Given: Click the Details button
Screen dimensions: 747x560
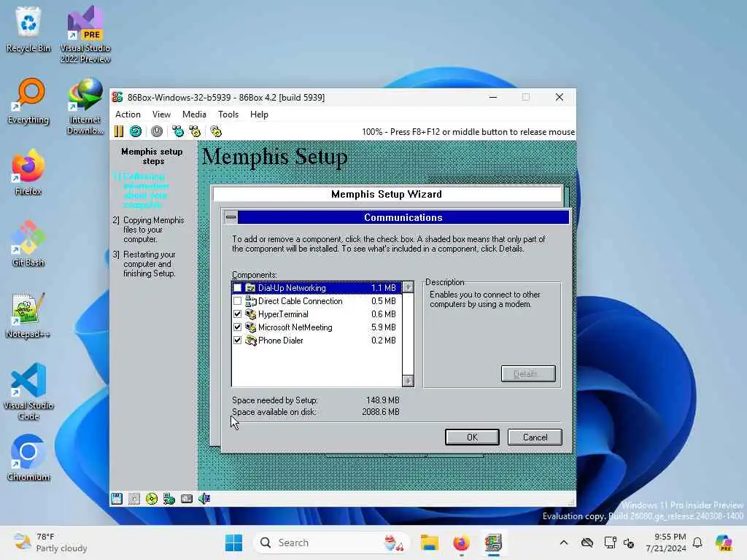Looking at the screenshot, I should tap(528, 374).
